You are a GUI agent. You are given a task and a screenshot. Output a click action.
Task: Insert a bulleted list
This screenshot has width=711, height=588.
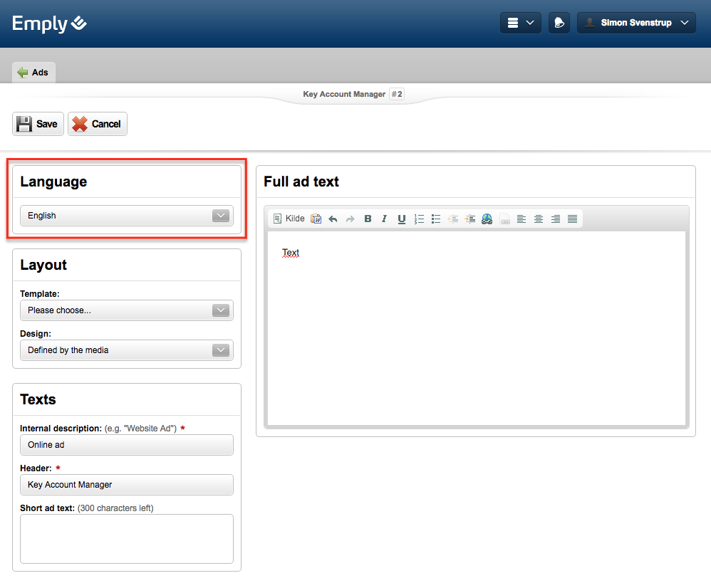[x=436, y=219]
